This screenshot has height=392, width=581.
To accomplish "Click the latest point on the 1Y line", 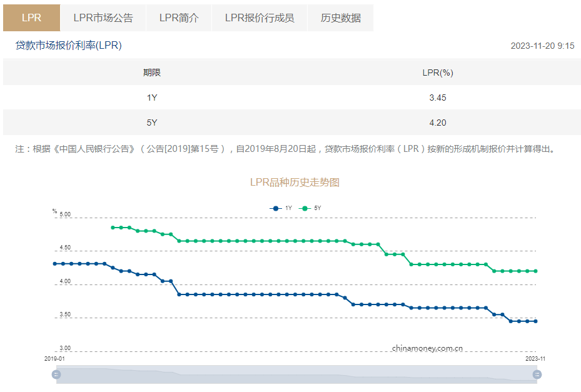I will tap(535, 321).
